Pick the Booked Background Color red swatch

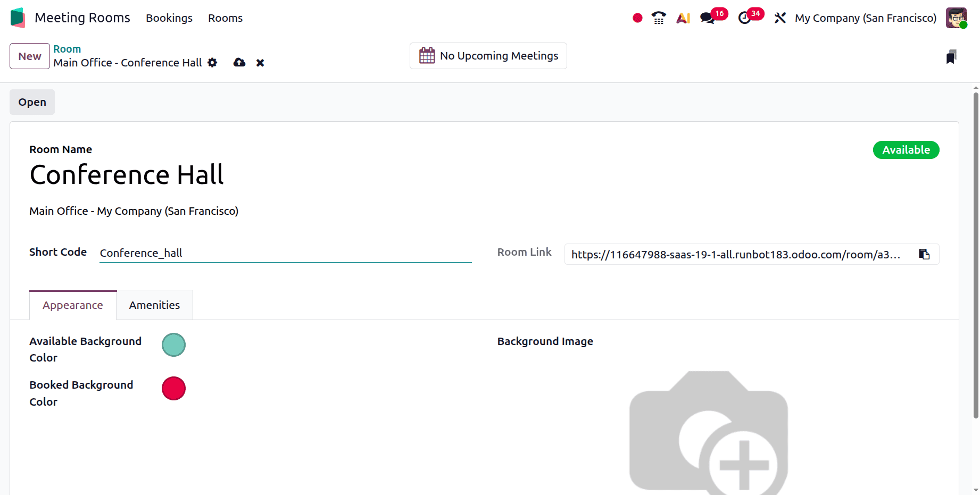[x=173, y=388]
